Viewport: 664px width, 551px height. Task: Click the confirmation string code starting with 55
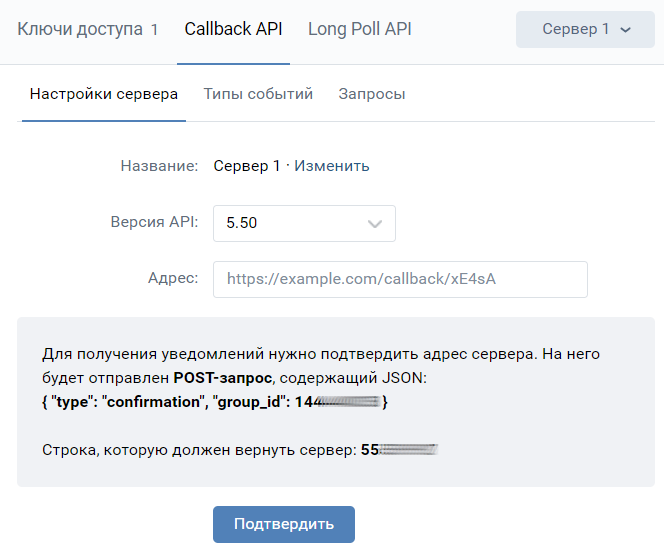tap(400, 450)
